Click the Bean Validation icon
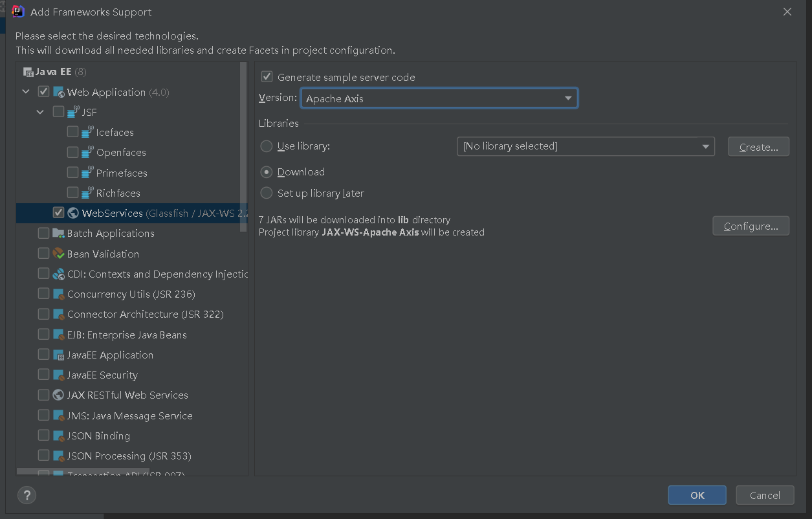Image resolution: width=812 pixels, height=519 pixels. click(x=59, y=254)
